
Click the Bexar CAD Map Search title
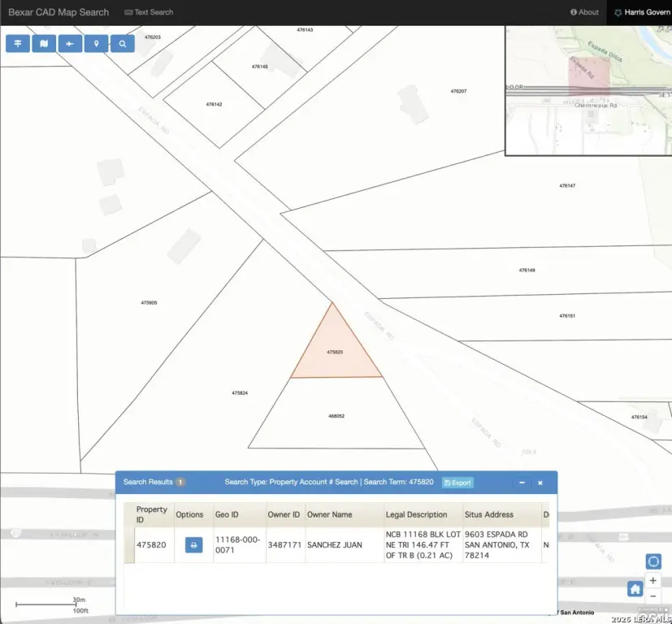pyautogui.click(x=59, y=12)
